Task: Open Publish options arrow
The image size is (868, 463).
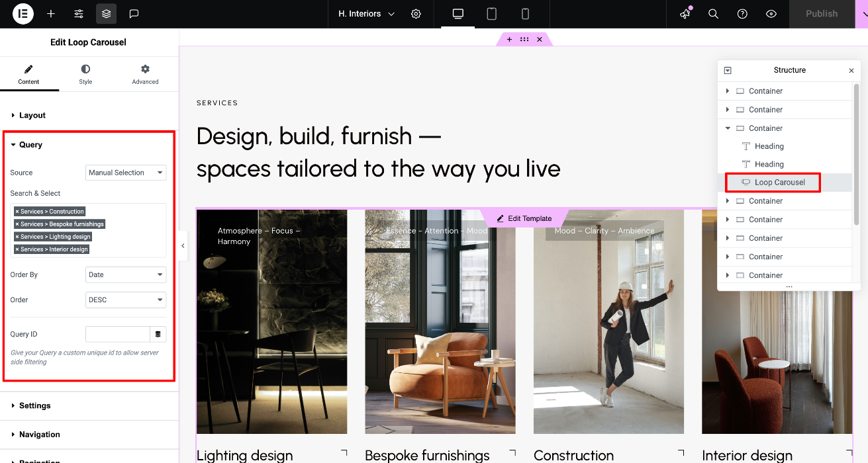Action: [x=861, y=13]
